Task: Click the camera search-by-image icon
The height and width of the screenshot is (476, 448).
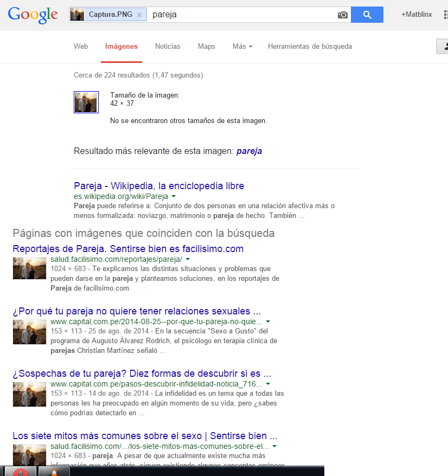Action: (x=342, y=15)
